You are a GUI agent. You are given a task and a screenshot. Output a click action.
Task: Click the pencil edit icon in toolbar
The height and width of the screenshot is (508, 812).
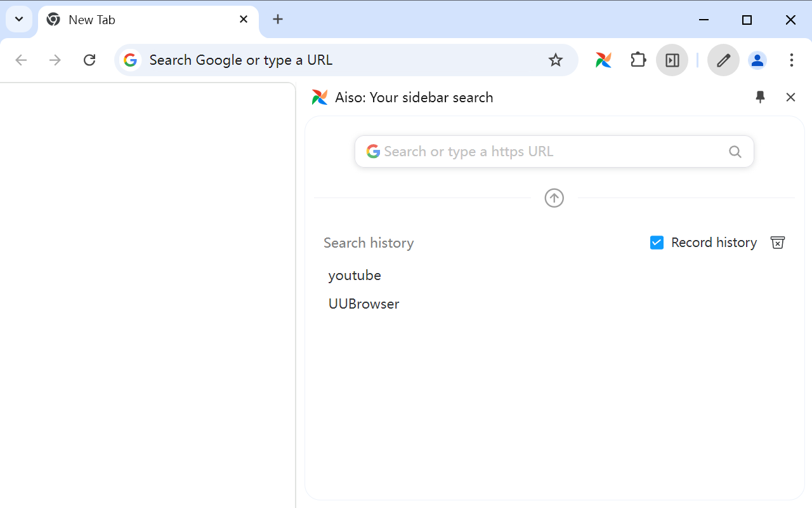click(x=723, y=60)
